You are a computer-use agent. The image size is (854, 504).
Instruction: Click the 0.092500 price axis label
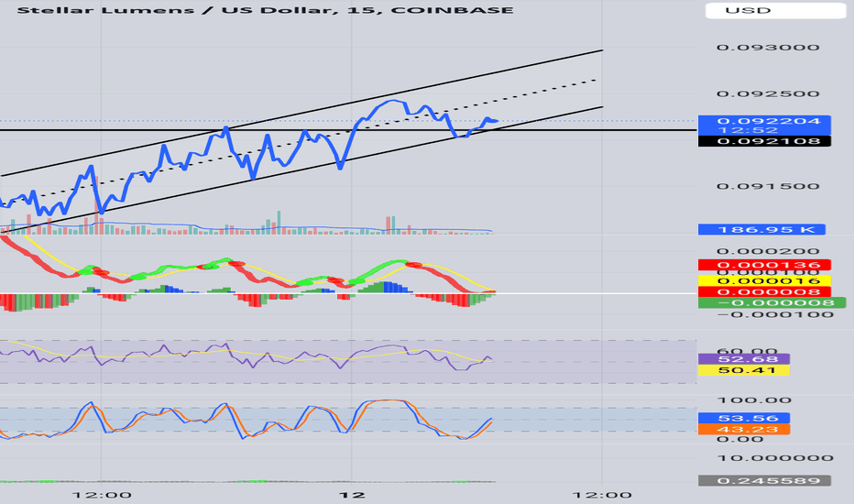(x=768, y=93)
